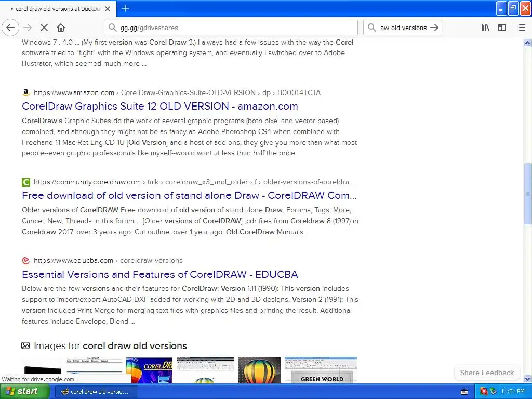The height and width of the screenshot is (399, 532).
Task: Open CorelDraw Graphics Suite 12 amazon result
Action: click(x=160, y=106)
